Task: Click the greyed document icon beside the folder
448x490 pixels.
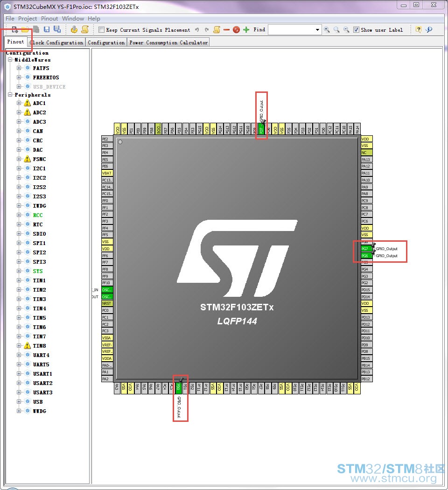Action: point(36,29)
